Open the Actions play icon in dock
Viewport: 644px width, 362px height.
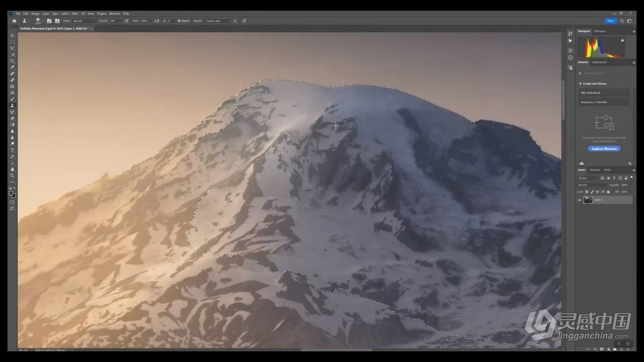click(570, 40)
